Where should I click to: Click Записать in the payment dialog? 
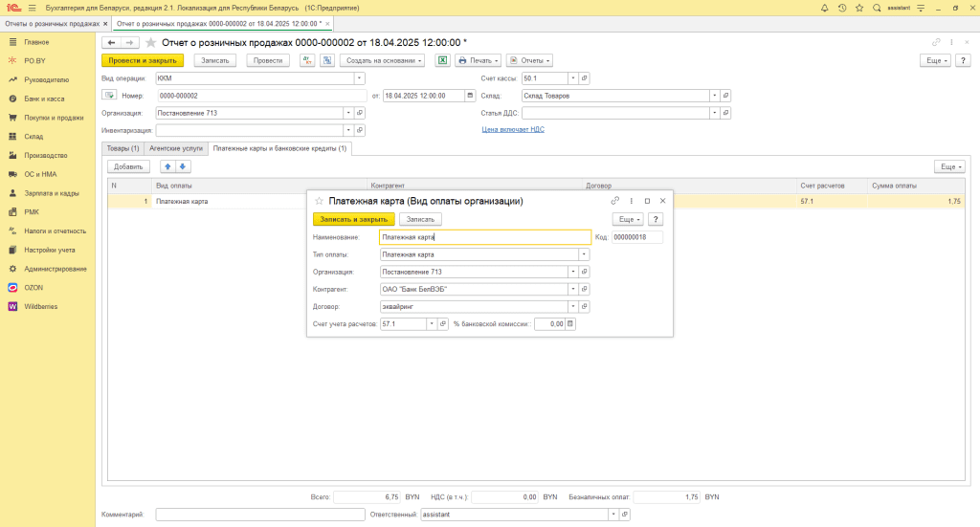pos(420,219)
